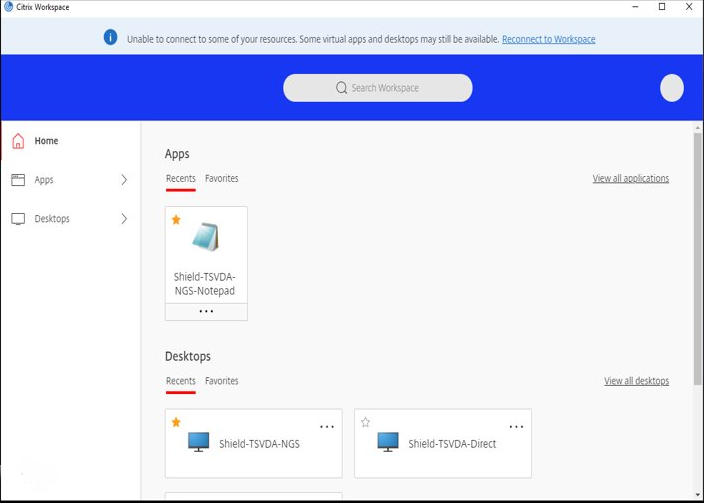704x503 pixels.
Task: Expand the Apps sidebar chevron
Action: [124, 180]
